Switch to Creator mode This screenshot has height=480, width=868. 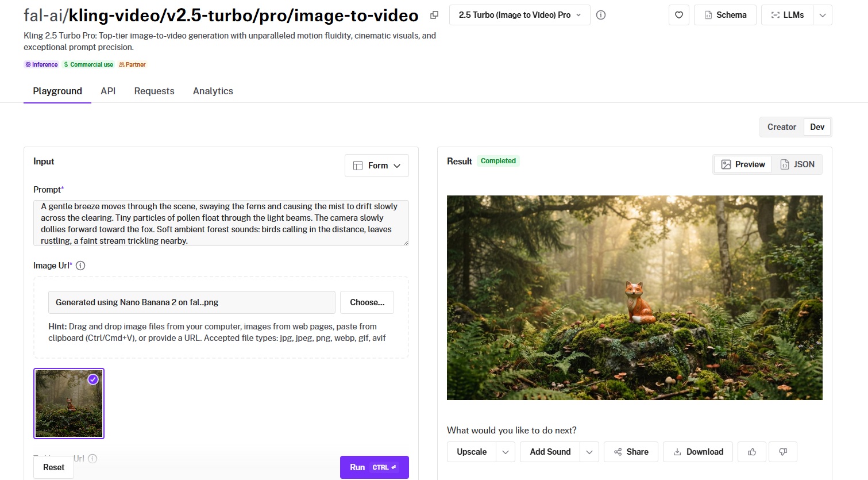point(781,127)
